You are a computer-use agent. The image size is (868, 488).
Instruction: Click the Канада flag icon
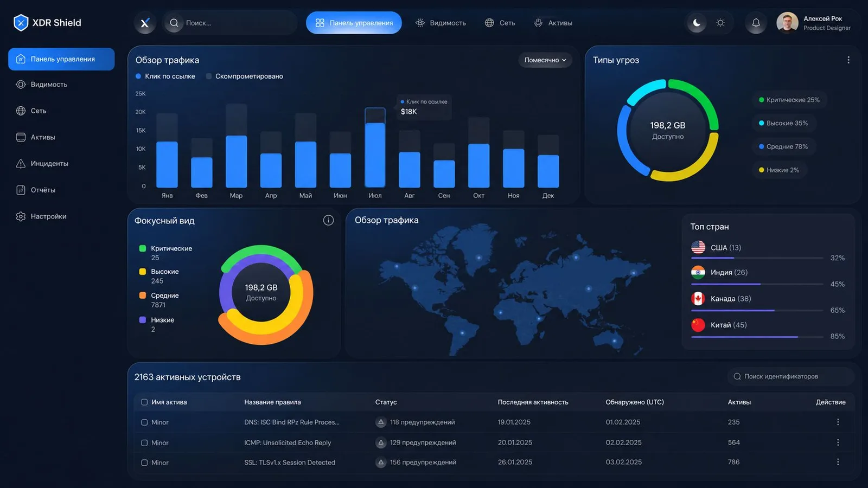click(x=698, y=298)
